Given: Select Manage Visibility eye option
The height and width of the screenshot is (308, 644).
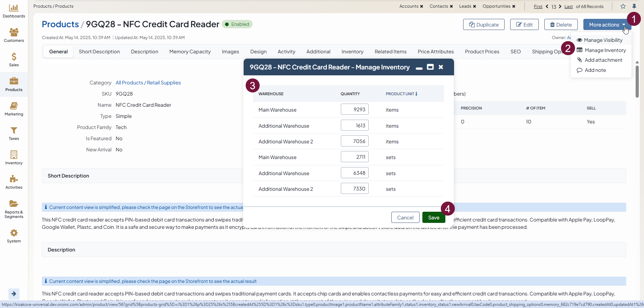Looking at the screenshot, I should click(x=603, y=40).
